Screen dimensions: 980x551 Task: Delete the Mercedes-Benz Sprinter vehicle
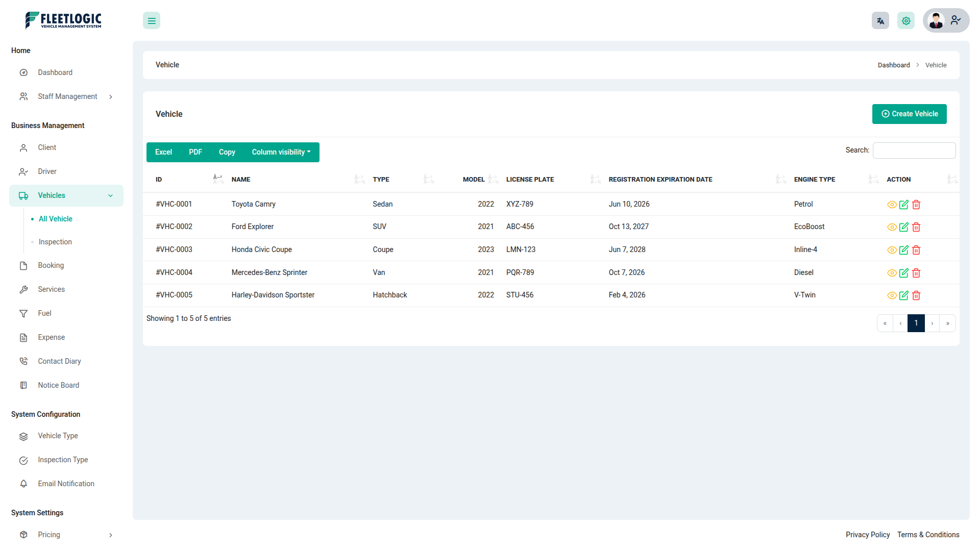pos(916,273)
